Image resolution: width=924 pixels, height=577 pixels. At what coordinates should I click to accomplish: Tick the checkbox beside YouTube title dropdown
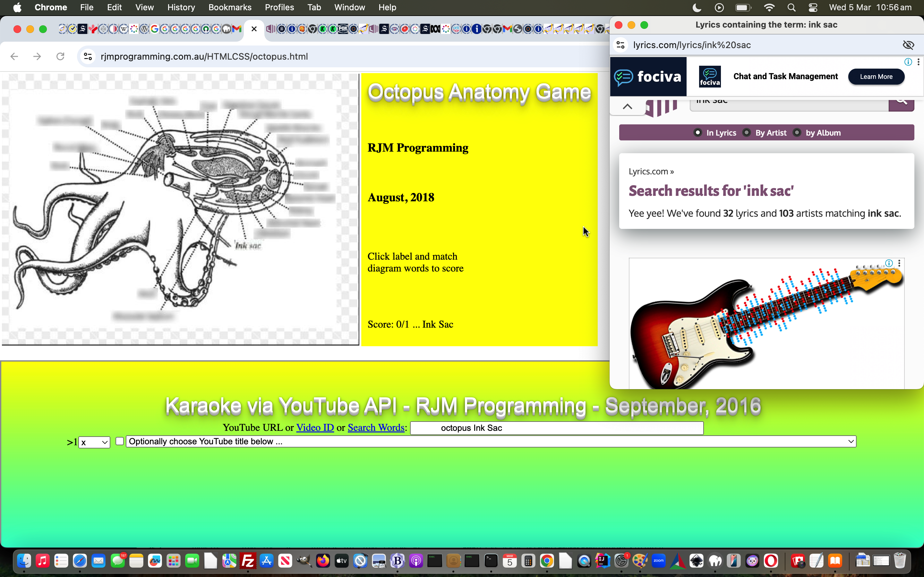(119, 441)
